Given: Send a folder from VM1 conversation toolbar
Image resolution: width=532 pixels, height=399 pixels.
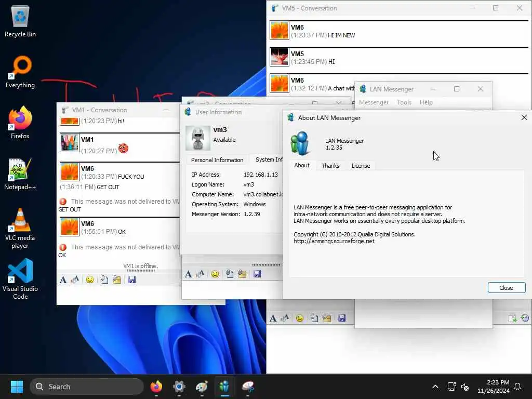Looking at the screenshot, I should tap(117, 280).
